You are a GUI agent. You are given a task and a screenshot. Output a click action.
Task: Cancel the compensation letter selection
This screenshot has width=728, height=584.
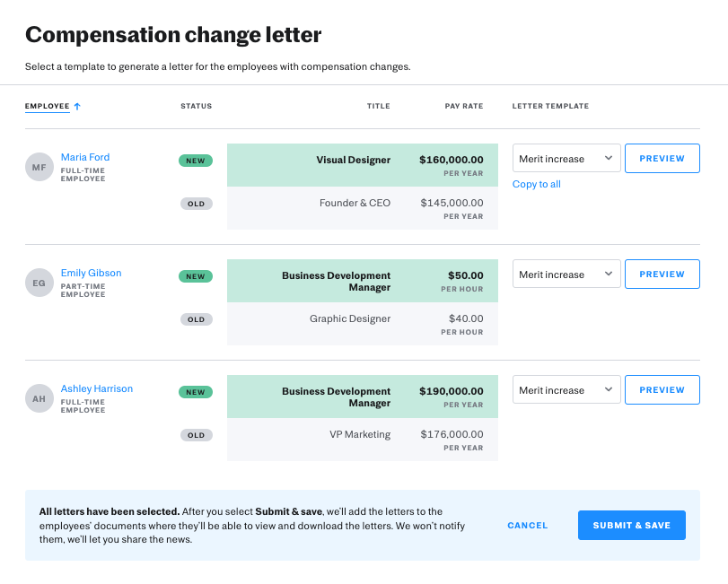pyautogui.click(x=527, y=526)
